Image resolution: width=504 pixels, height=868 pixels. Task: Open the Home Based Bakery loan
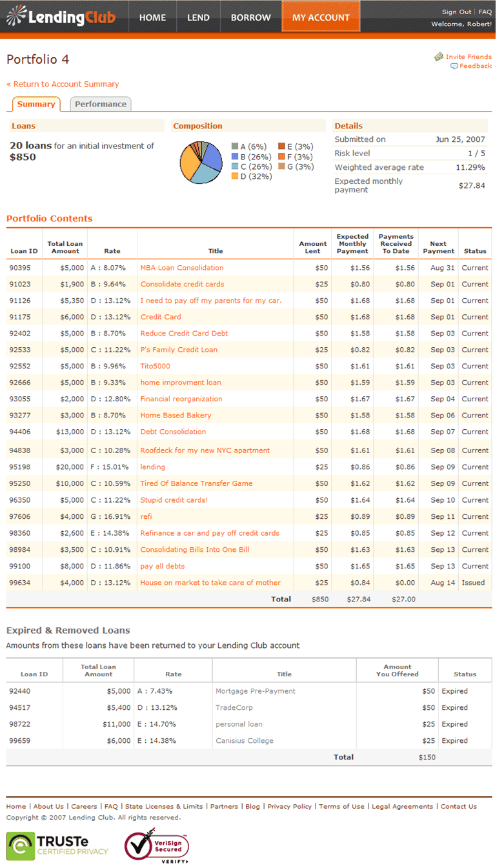coord(176,416)
